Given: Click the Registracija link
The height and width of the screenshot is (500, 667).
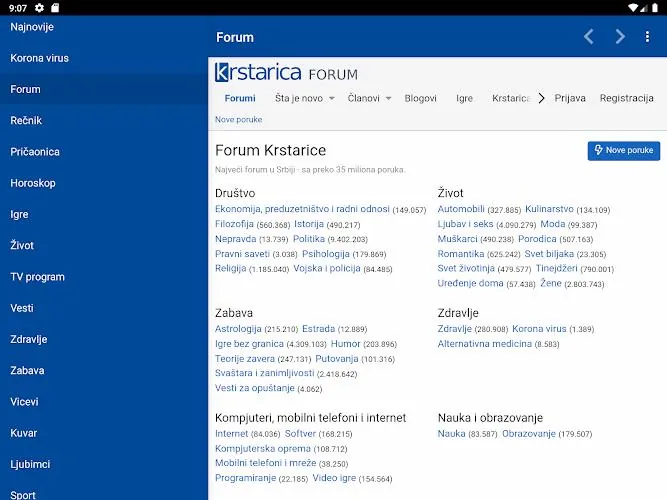Looking at the screenshot, I should pos(627,98).
